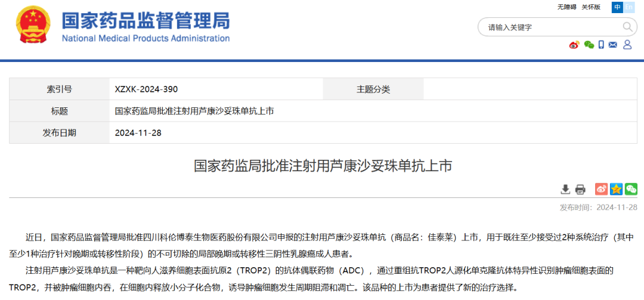Click the email envelope icon
Screen dimensions: 644x300
click(x=614, y=45)
